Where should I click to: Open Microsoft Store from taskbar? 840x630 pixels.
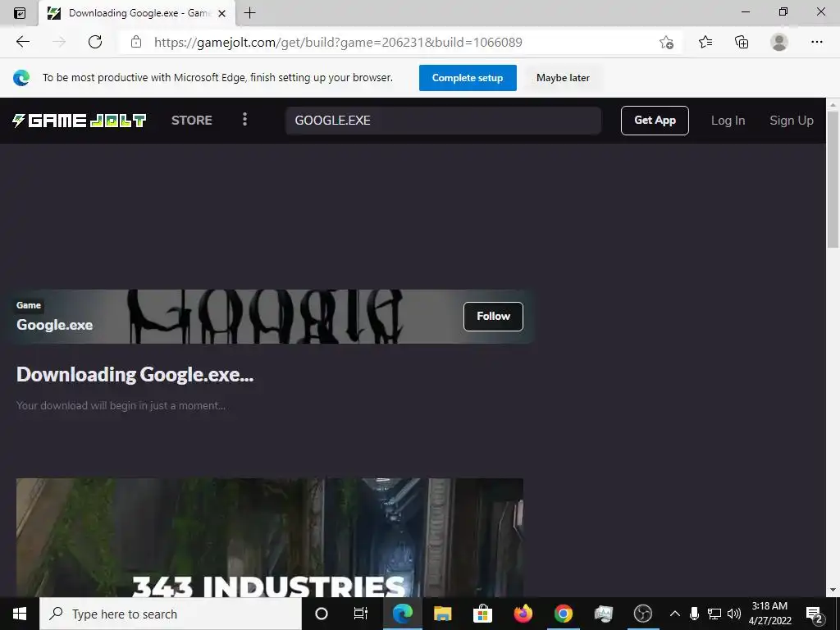click(482, 614)
